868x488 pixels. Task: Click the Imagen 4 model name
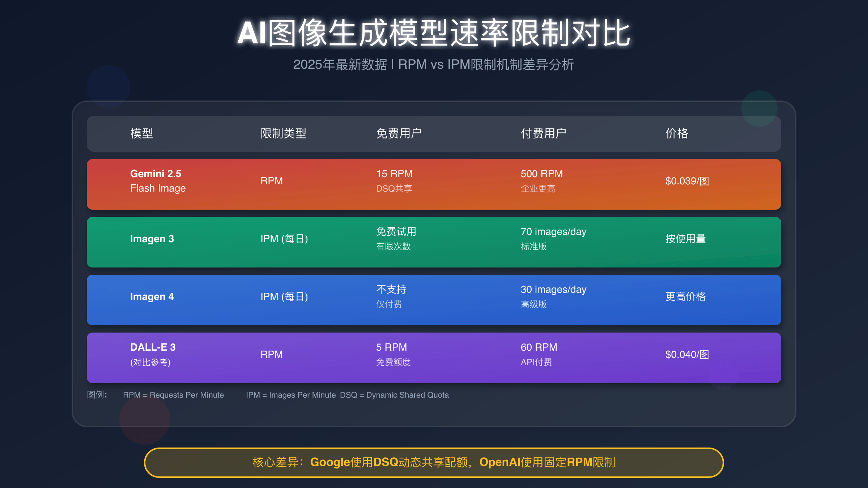152,296
